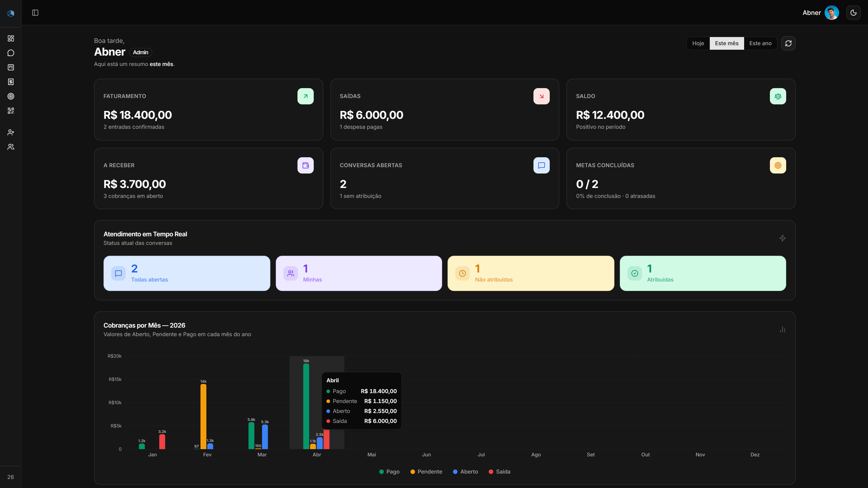The image size is (868, 488).
Task: Click the 26 number at sidebar bottom
Action: pos(10,477)
